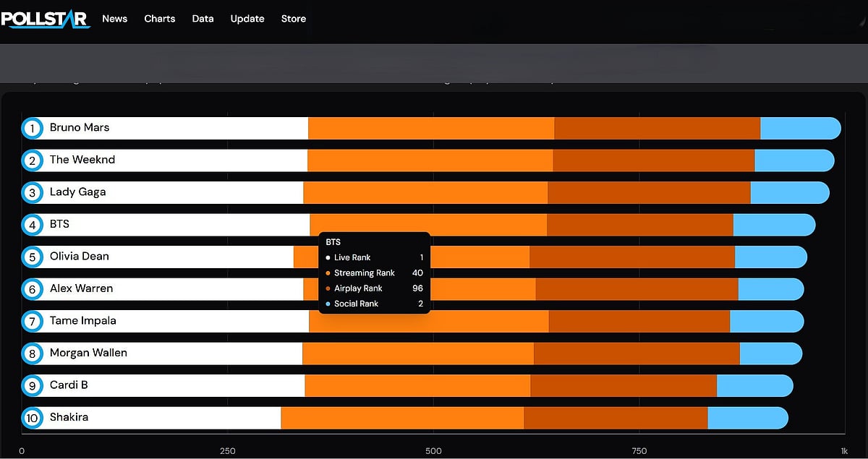The image size is (868, 459).
Task: Click Cardi B orange streaming segment
Action: point(417,385)
